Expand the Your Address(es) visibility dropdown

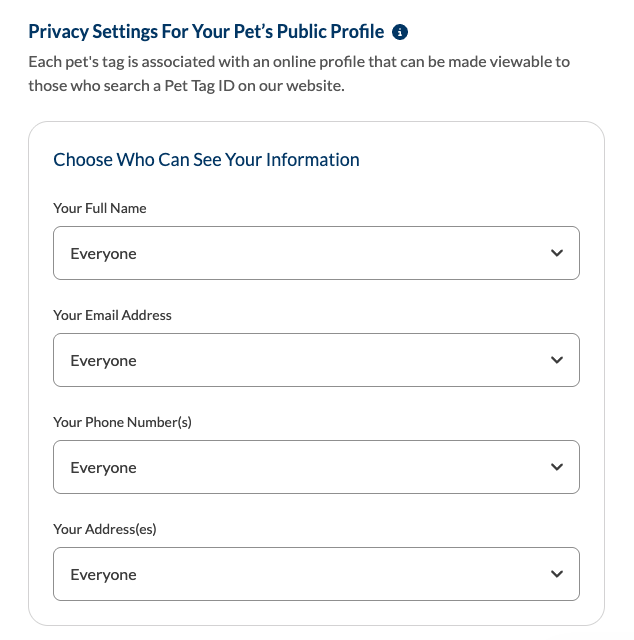pyautogui.click(x=316, y=574)
